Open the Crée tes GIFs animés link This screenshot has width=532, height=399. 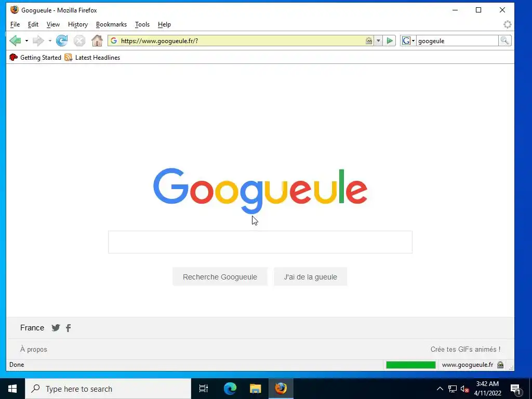(x=465, y=349)
